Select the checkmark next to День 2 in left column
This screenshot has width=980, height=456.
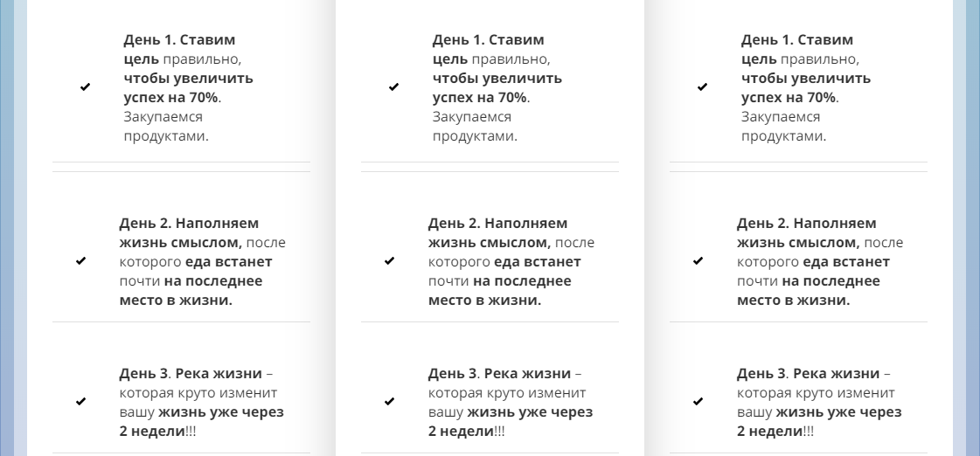point(80,260)
